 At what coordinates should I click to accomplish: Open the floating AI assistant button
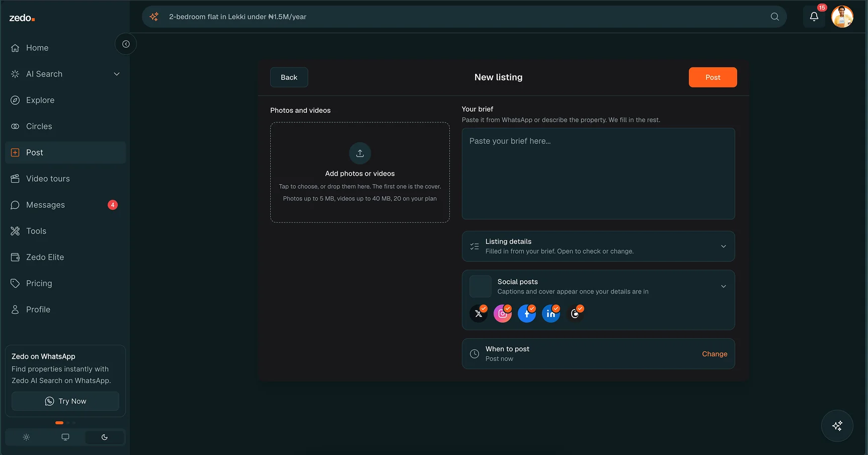[x=837, y=426]
